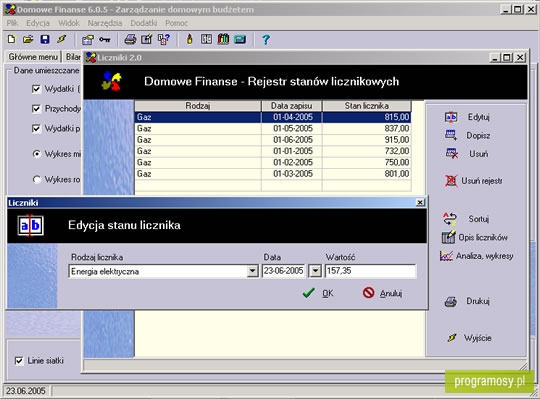Click the Edytuj icon in Liczniki
This screenshot has height=399, width=540.
451,117
